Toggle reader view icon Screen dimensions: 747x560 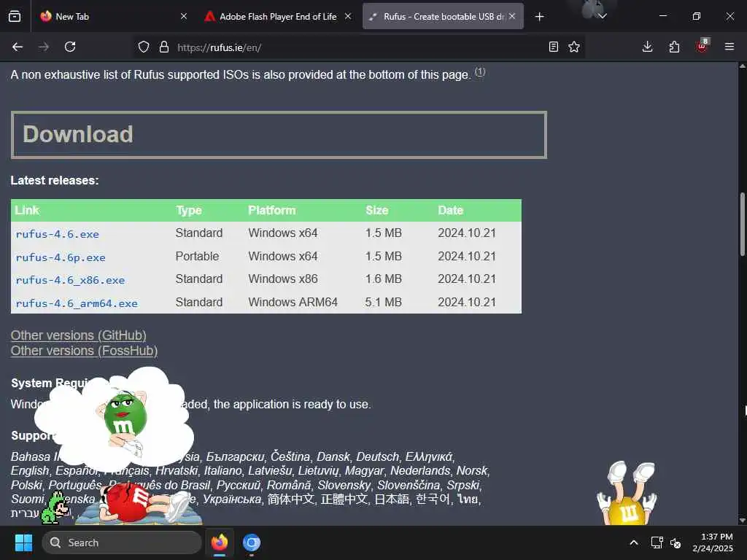pyautogui.click(x=553, y=47)
